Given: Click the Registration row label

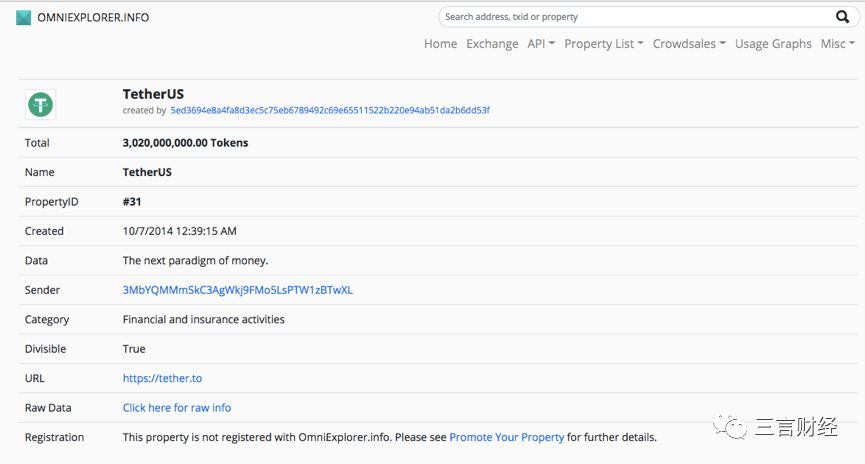Looking at the screenshot, I should coord(54,438).
